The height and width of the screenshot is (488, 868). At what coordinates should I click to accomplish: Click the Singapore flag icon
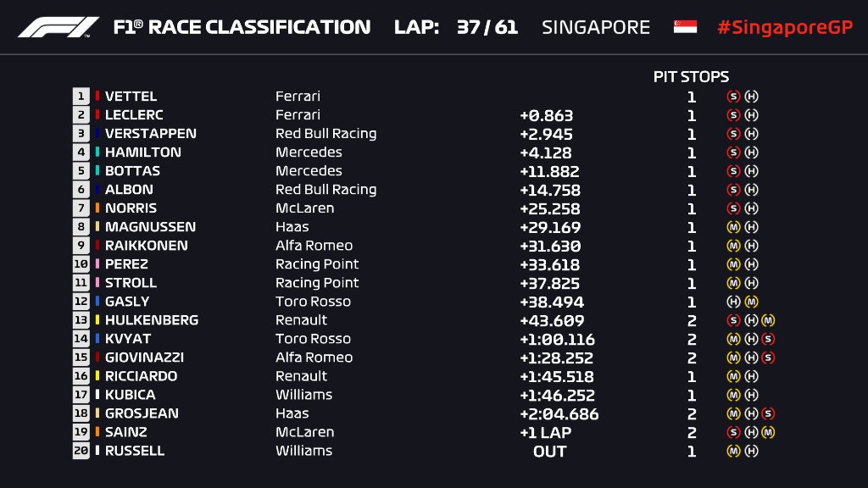pos(685,27)
